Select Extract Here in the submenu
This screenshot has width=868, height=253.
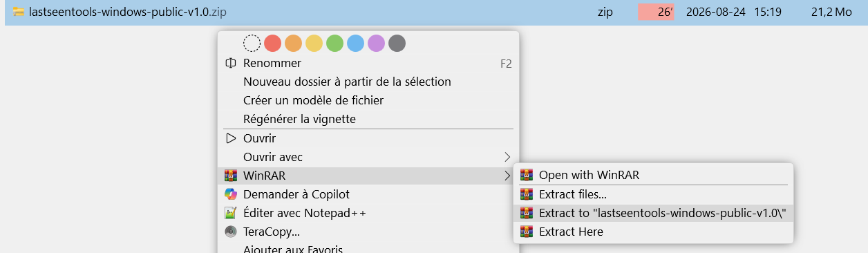pos(654,232)
